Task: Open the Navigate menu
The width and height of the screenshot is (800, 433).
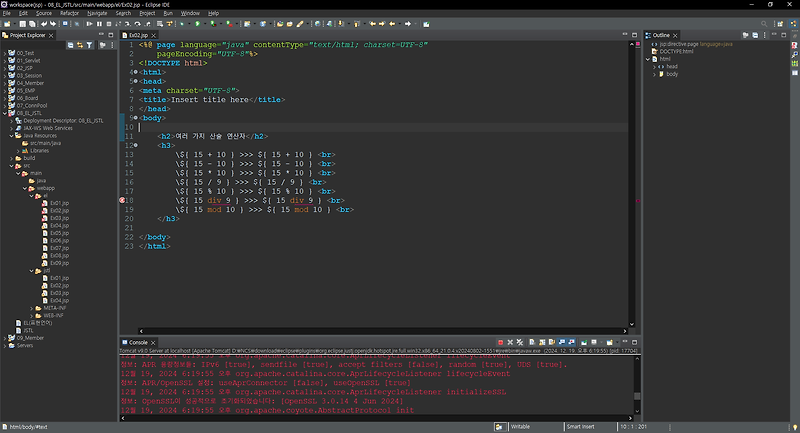Action: [97, 13]
